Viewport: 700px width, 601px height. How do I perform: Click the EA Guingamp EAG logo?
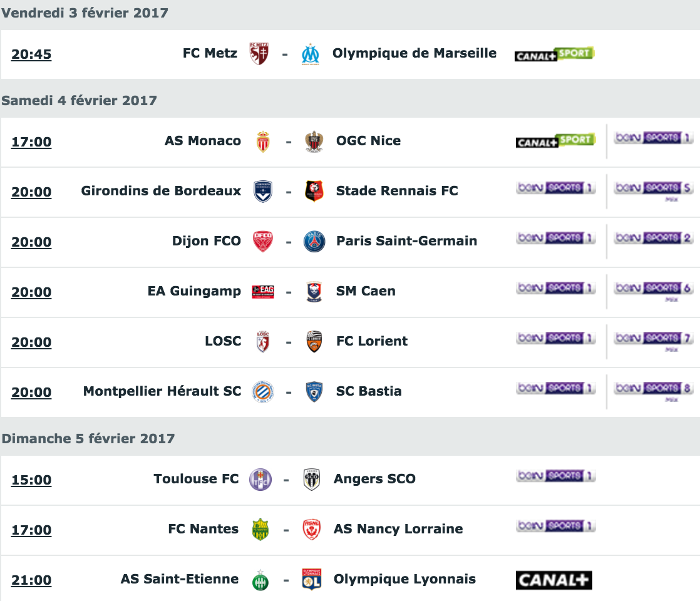pos(263,292)
